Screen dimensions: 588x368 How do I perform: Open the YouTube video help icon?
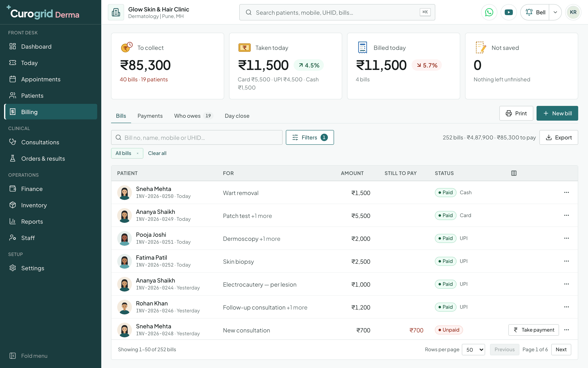coord(509,12)
